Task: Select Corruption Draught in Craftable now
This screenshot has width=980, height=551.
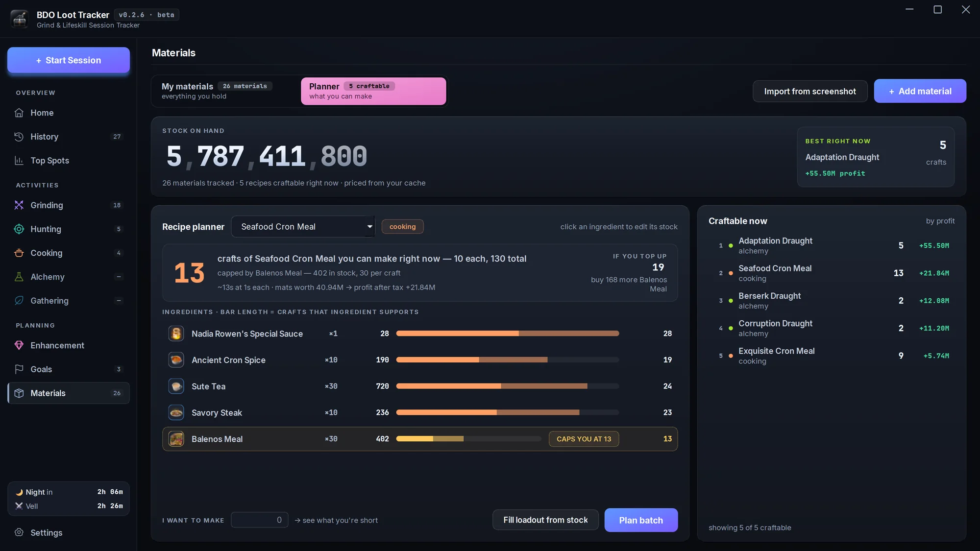Action: tap(832, 328)
